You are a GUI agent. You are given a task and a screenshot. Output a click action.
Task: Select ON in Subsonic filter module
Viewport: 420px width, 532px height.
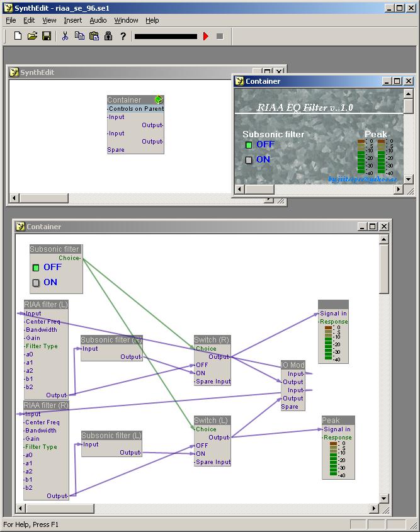pyautogui.click(x=36, y=283)
